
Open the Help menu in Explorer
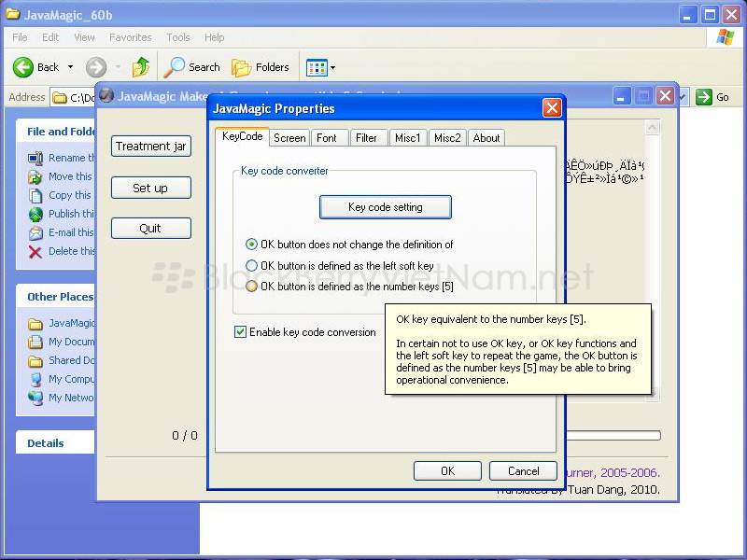pyautogui.click(x=215, y=37)
